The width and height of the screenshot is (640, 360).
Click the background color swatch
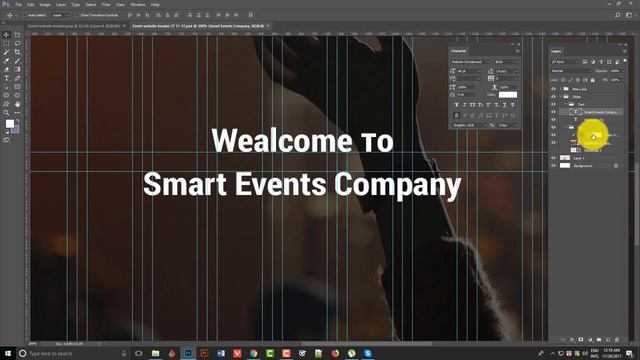click(16, 130)
